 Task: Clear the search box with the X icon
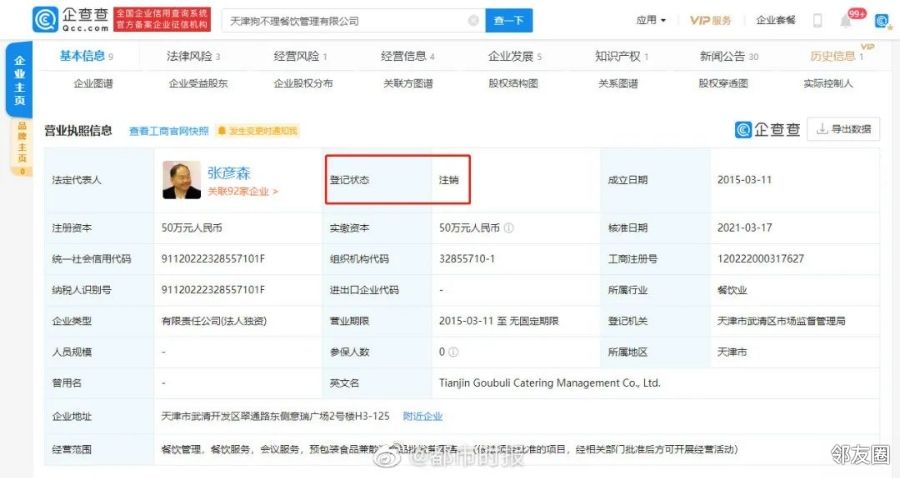pyautogui.click(x=473, y=21)
